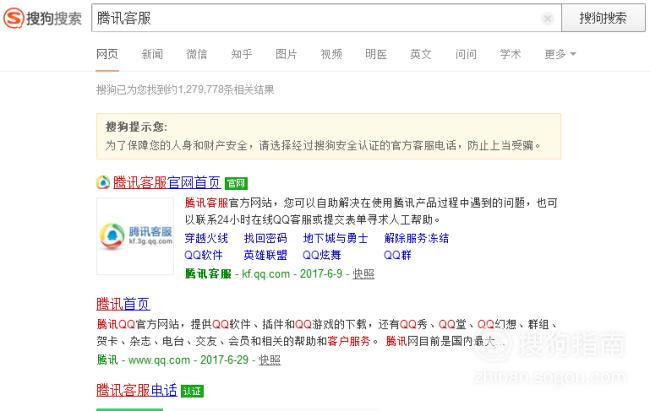This screenshot has width=650, height=411.
Task: Open the 明医 tab
Action: point(376,54)
